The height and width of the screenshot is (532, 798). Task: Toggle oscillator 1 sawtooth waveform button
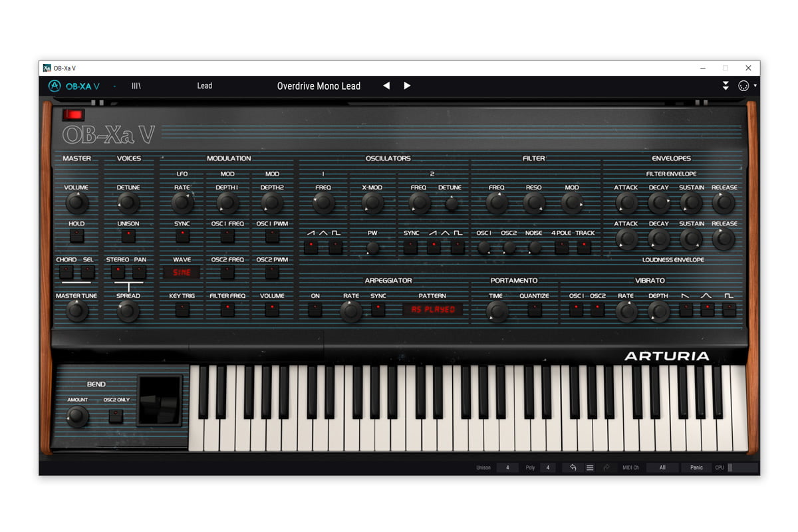click(x=311, y=247)
